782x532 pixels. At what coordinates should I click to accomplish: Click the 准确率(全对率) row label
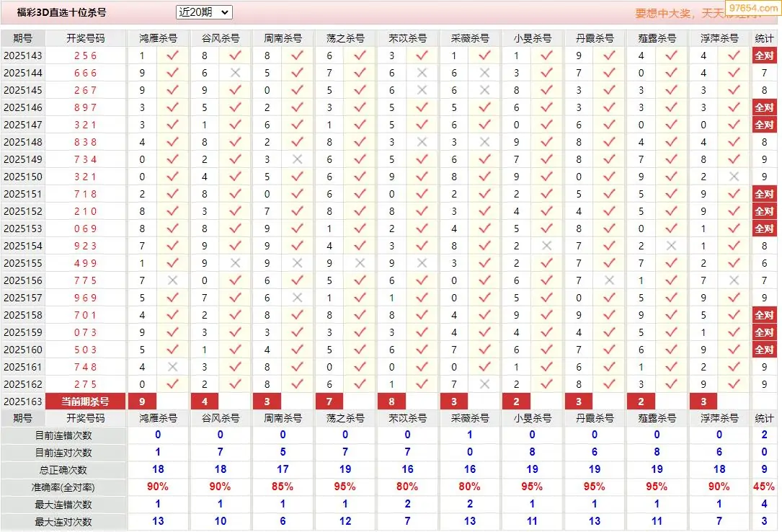63,487
